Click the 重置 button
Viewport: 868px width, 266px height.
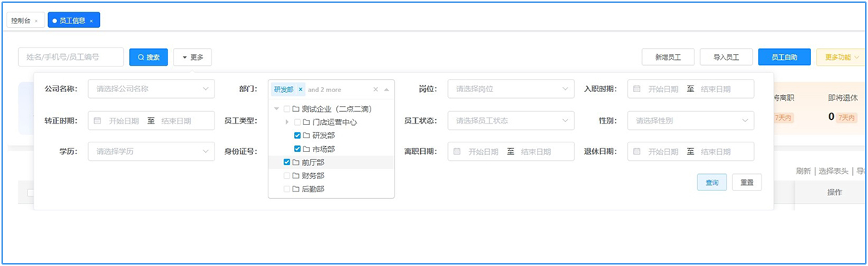(747, 182)
